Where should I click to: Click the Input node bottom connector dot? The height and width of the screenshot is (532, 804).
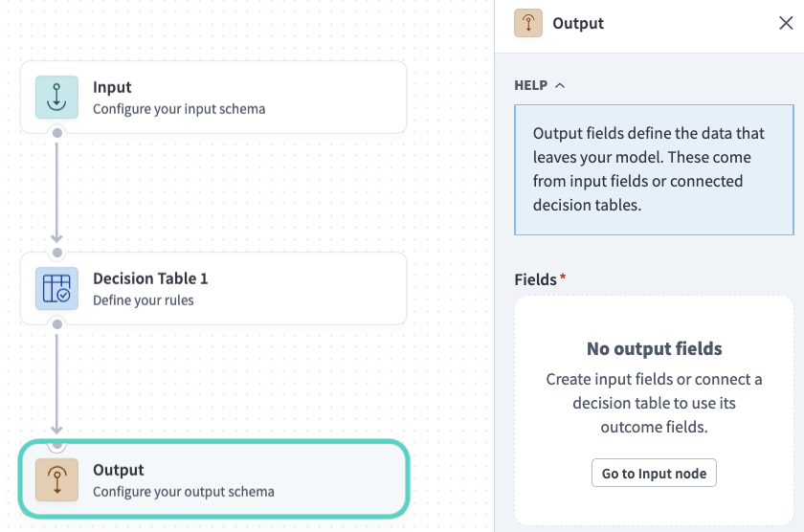[x=57, y=133]
